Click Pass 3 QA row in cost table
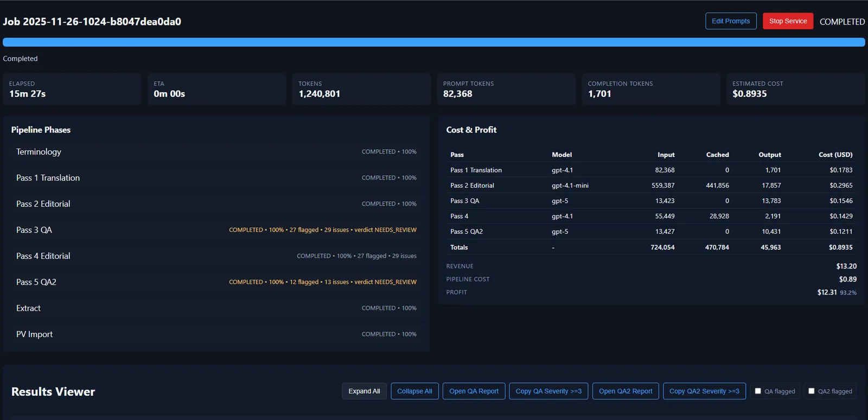The width and height of the screenshot is (868, 420). [652, 201]
